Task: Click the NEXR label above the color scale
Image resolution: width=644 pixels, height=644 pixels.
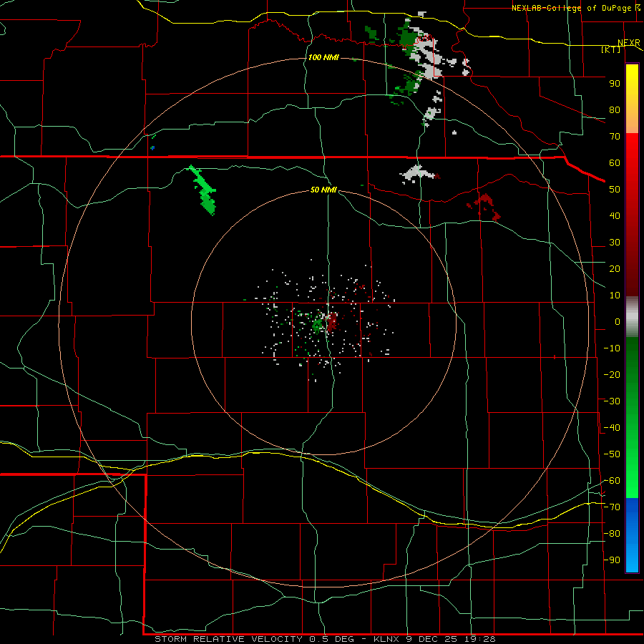Action: pos(628,43)
